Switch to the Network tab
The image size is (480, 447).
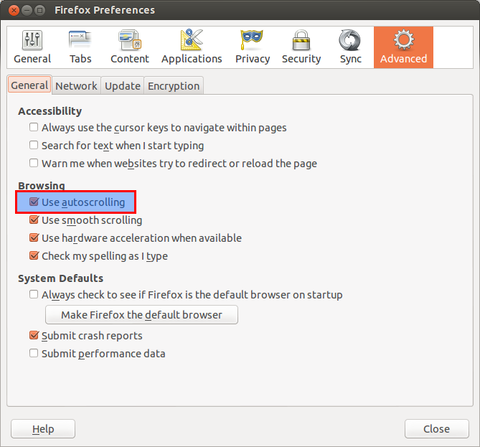[x=76, y=86]
